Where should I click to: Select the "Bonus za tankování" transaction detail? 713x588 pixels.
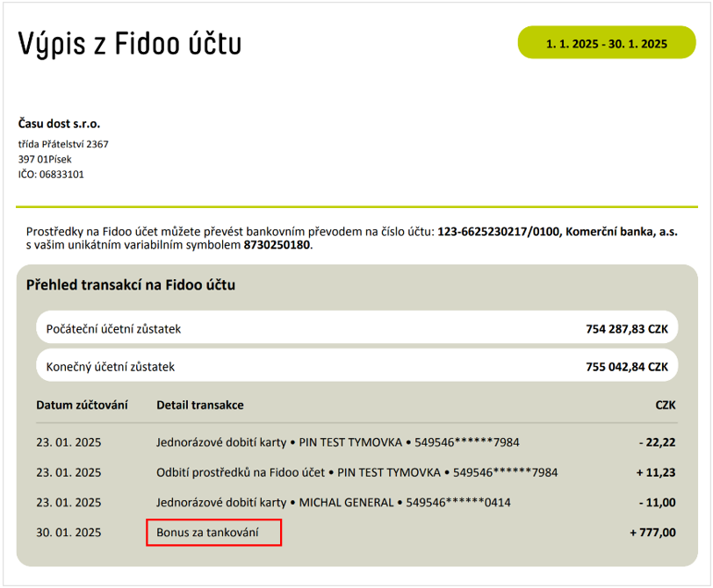(207, 533)
